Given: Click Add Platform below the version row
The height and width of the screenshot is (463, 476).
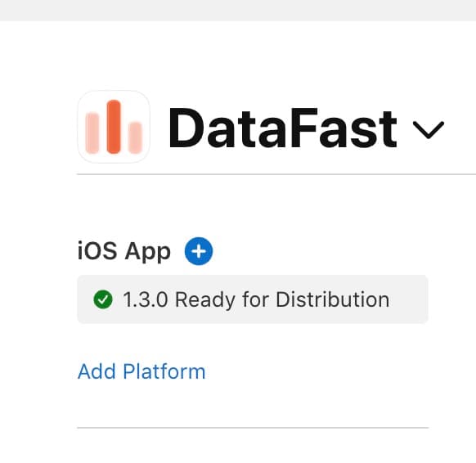Looking at the screenshot, I should 141,371.
